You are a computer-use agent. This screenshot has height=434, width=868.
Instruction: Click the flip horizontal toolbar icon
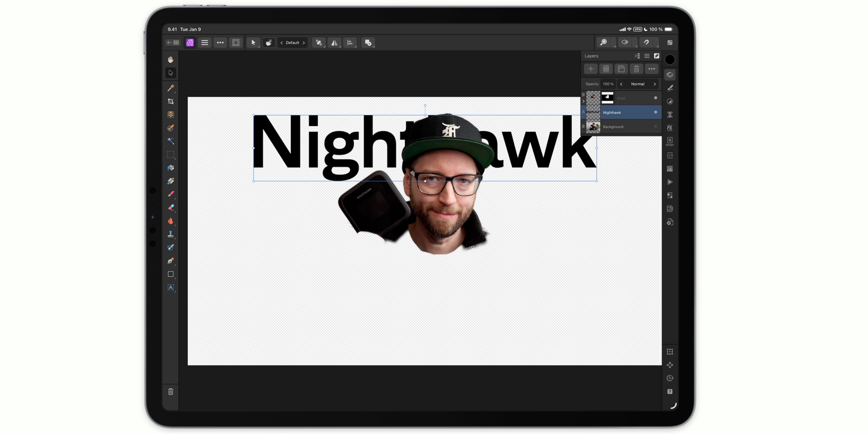334,43
